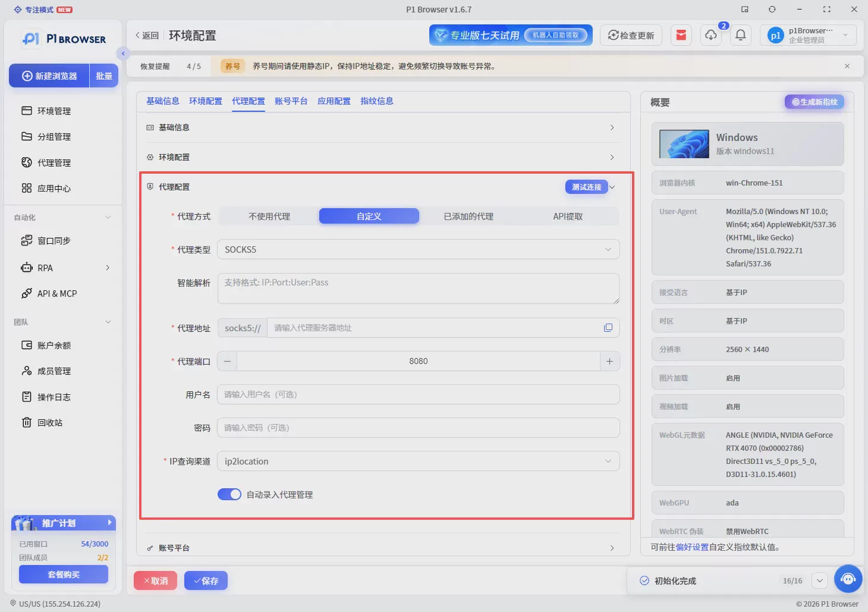
Task: Expand the 基础信息 section
Action: (x=383, y=127)
